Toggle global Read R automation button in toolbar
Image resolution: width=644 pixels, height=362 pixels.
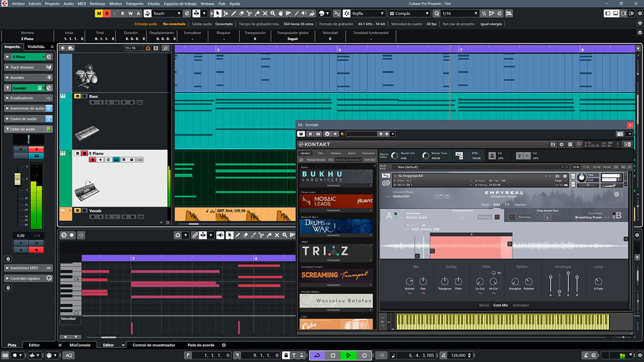[x=123, y=13]
